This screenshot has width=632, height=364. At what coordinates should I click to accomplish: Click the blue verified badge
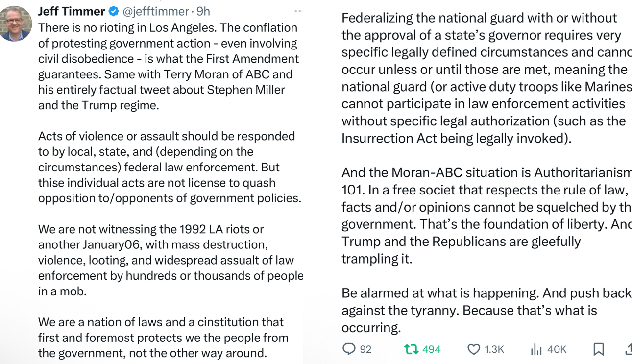pyautogui.click(x=113, y=11)
